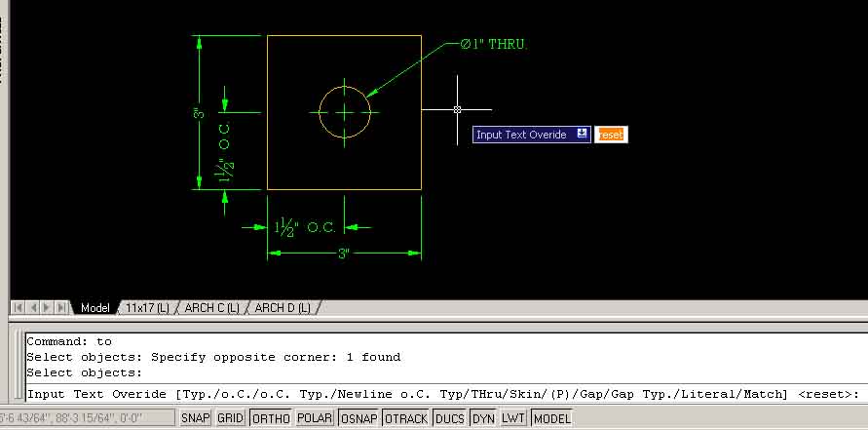Select the Ø1" THRU. leader text
Viewport: 868px width, 430px height.
(x=494, y=45)
